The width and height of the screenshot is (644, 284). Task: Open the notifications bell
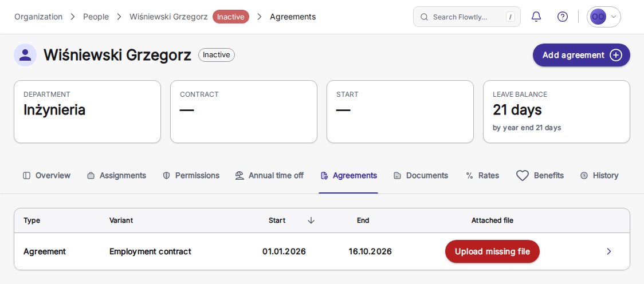[536, 17]
